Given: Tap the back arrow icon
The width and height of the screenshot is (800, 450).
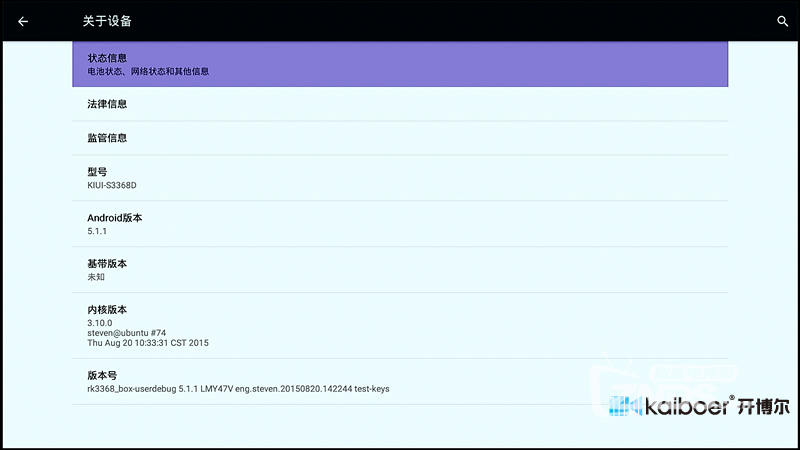Looking at the screenshot, I should (23, 21).
